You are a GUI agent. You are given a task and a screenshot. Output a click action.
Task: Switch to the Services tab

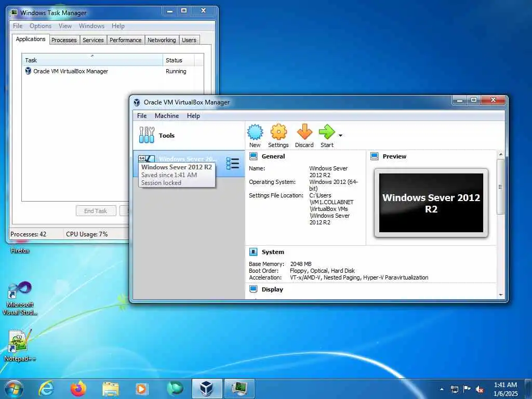[94, 39]
